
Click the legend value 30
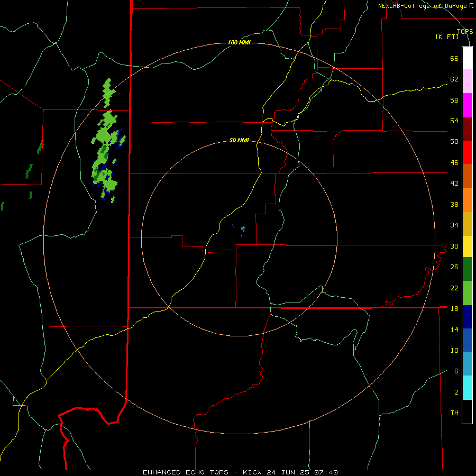tap(454, 246)
